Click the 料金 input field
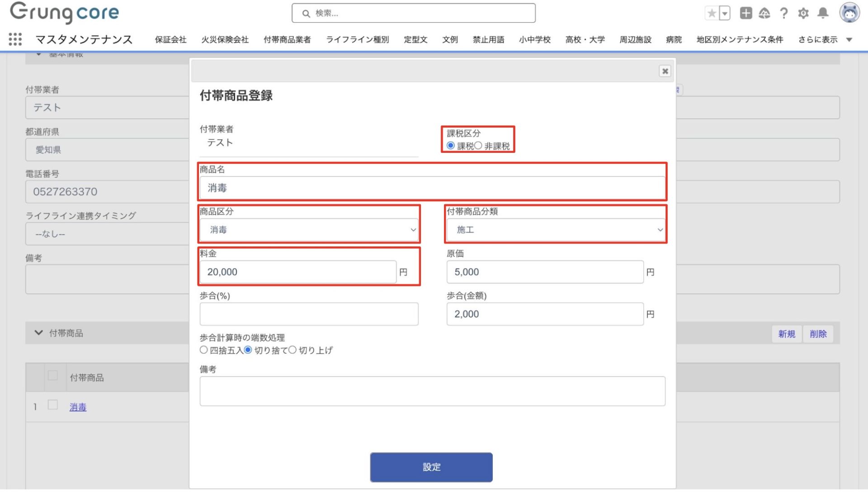868x492 pixels. (x=297, y=272)
